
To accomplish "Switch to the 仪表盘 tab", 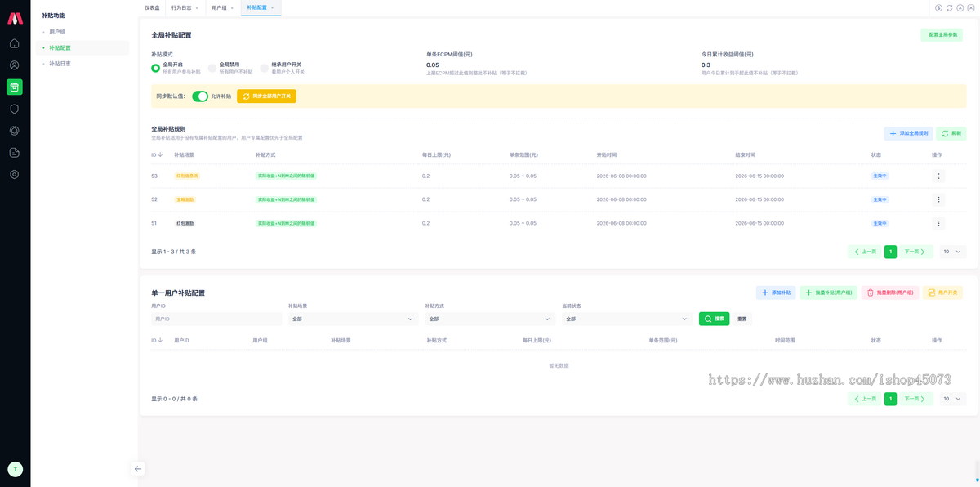I will coord(153,7).
